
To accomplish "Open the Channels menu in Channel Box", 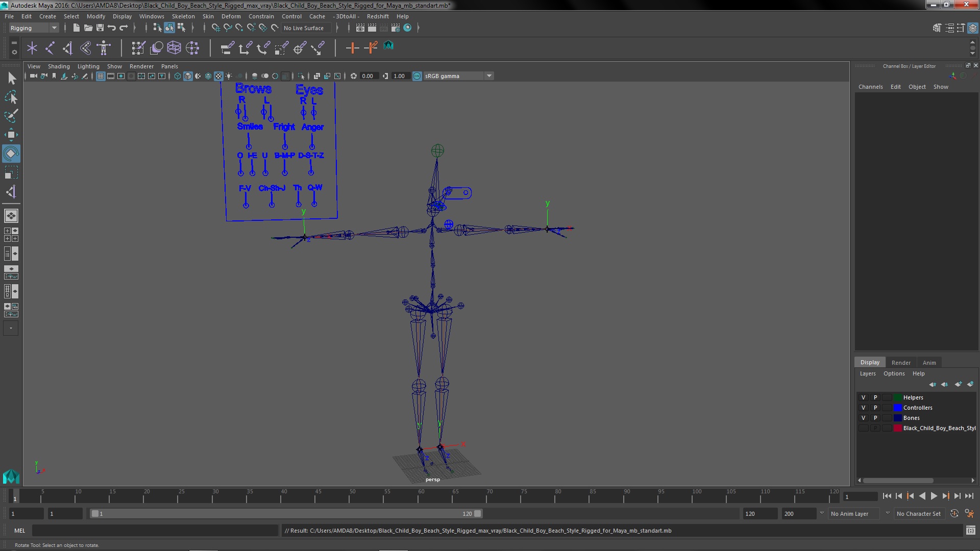I will point(870,87).
